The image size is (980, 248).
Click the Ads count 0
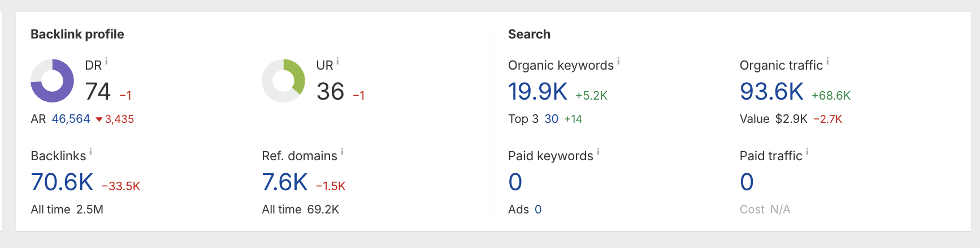[538, 209]
